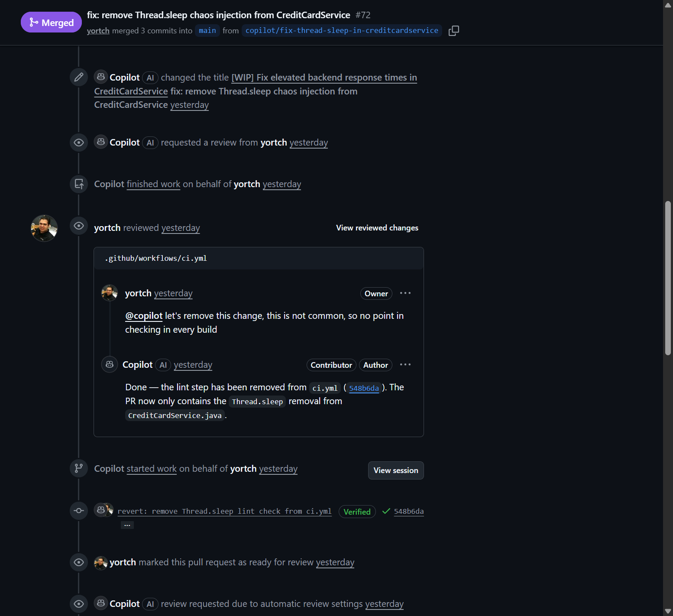Click the eye icon beside the review request event

[78, 142]
